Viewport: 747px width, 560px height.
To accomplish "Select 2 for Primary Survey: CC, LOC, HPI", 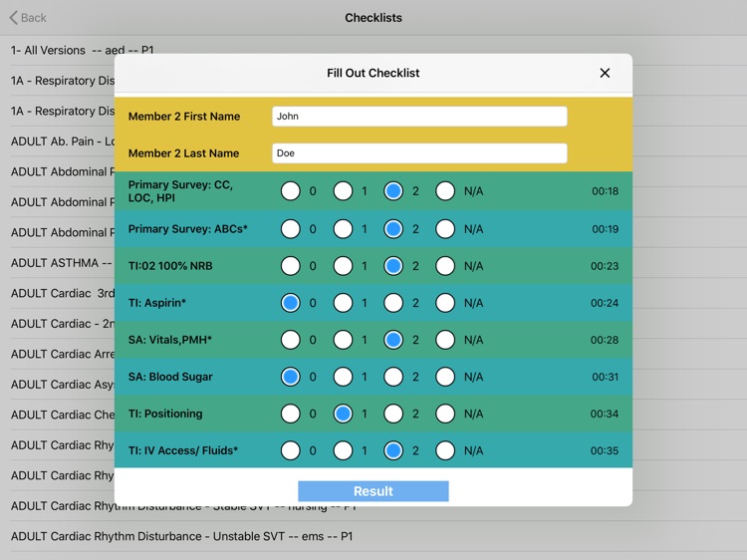I will (x=393, y=191).
